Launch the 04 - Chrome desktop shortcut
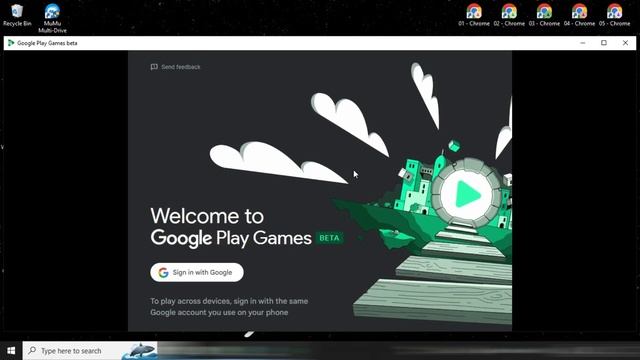 579,15
